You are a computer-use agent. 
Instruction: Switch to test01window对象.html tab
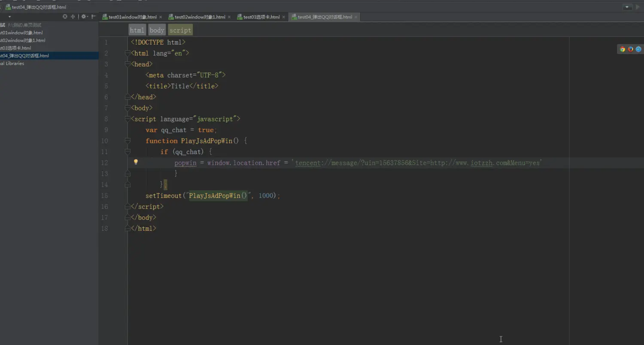pos(132,17)
